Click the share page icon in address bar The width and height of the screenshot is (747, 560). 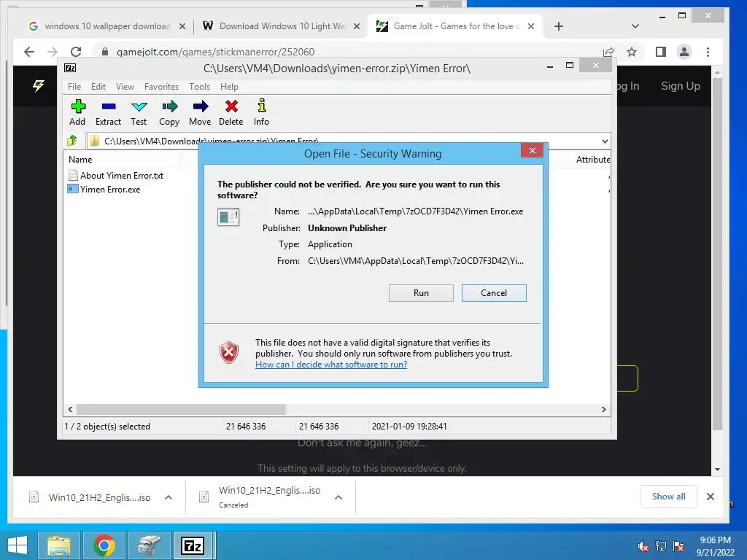[x=608, y=52]
